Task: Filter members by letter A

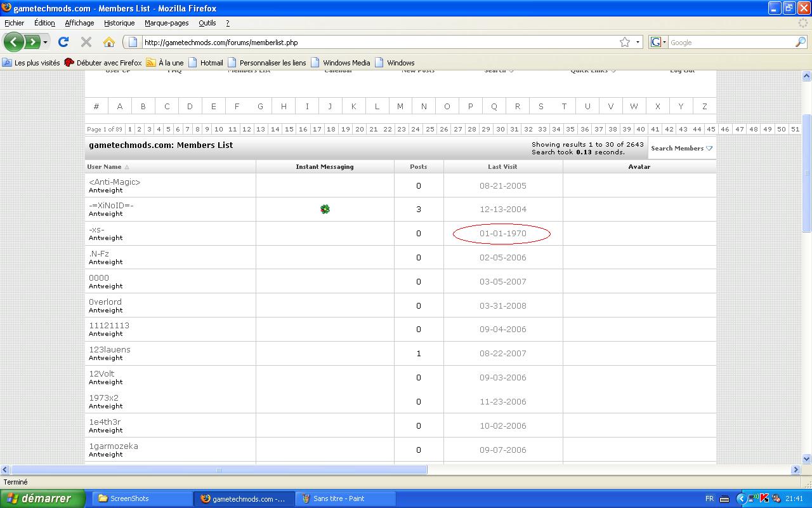Action: (119, 106)
